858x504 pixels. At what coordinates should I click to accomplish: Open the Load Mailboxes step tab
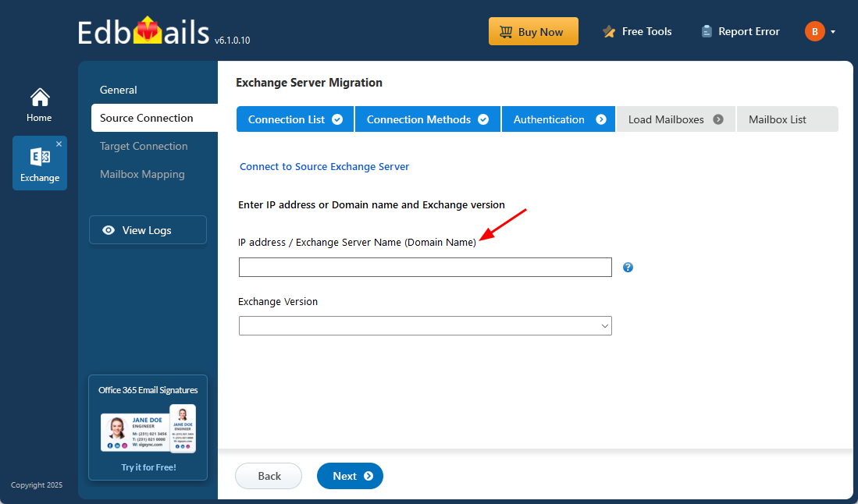pyautogui.click(x=676, y=119)
